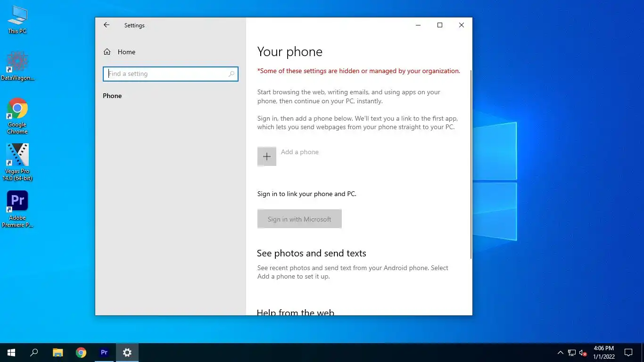Screen dimensions: 644x362
Task: Open File Explorer from taskbar
Action: coord(58,353)
